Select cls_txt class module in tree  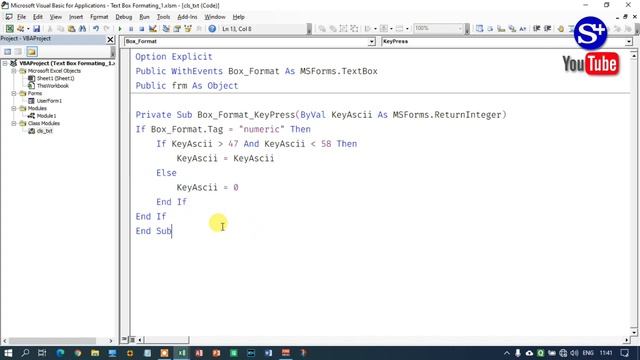pos(44,131)
